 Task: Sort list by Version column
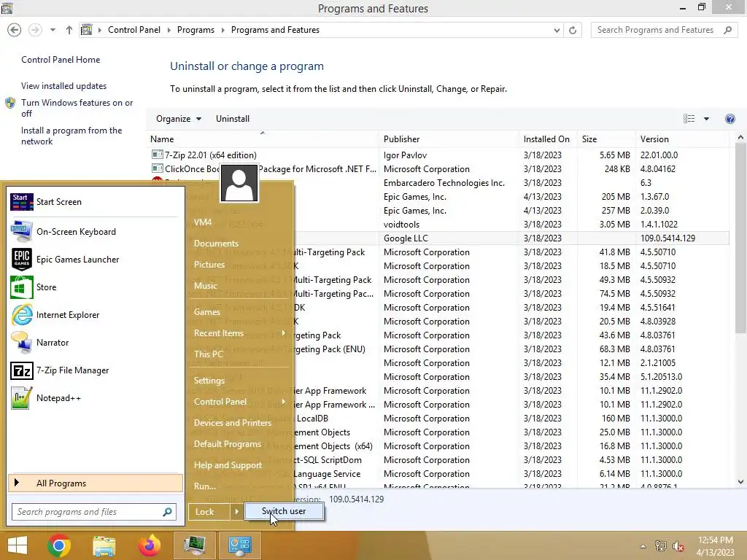(x=682, y=139)
